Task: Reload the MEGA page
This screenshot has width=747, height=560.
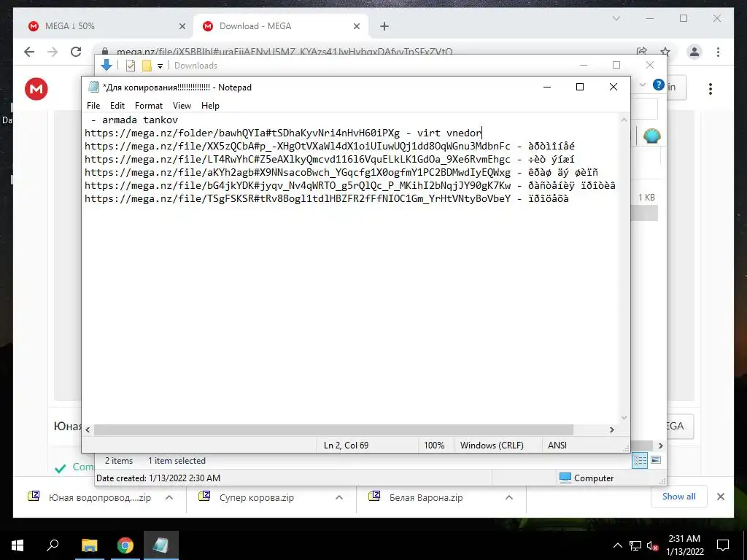Action: (x=76, y=52)
